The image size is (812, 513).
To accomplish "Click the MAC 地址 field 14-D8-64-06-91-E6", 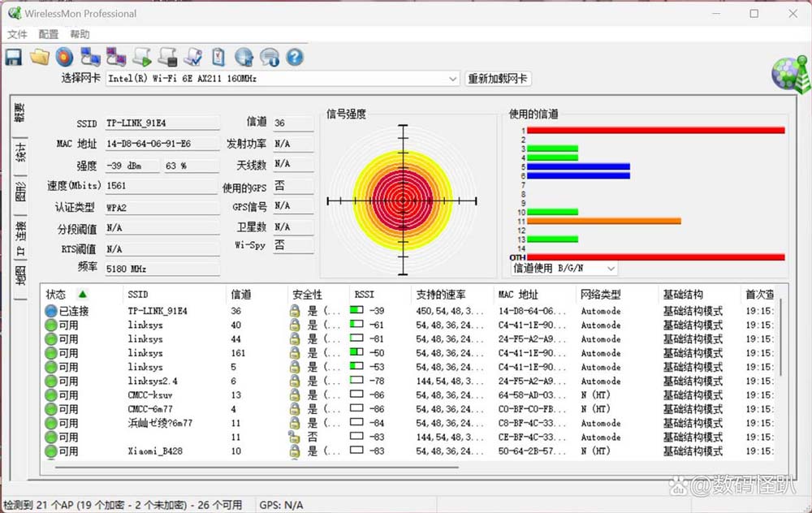I will (x=162, y=144).
